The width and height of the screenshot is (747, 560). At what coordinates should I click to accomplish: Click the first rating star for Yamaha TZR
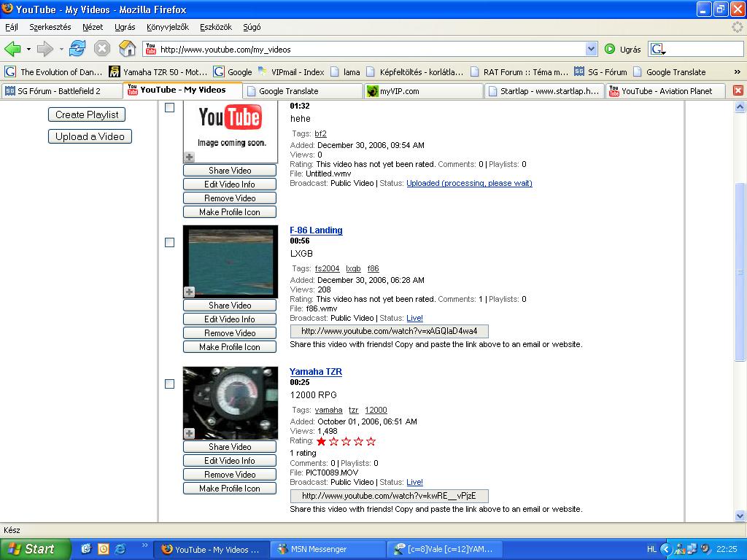(321, 441)
